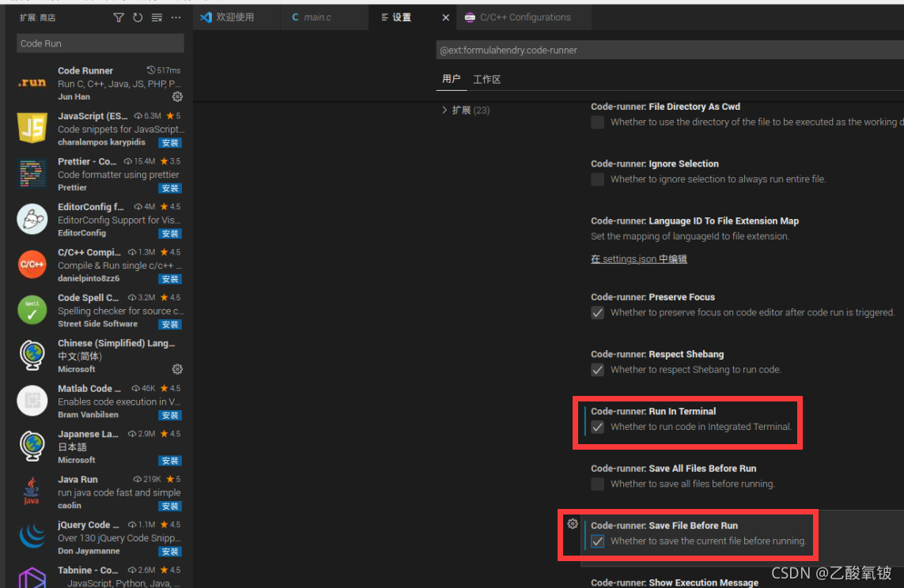Viewport: 904px width, 588px height.
Task: Toggle Respect Shebang checkbox
Action: click(597, 370)
